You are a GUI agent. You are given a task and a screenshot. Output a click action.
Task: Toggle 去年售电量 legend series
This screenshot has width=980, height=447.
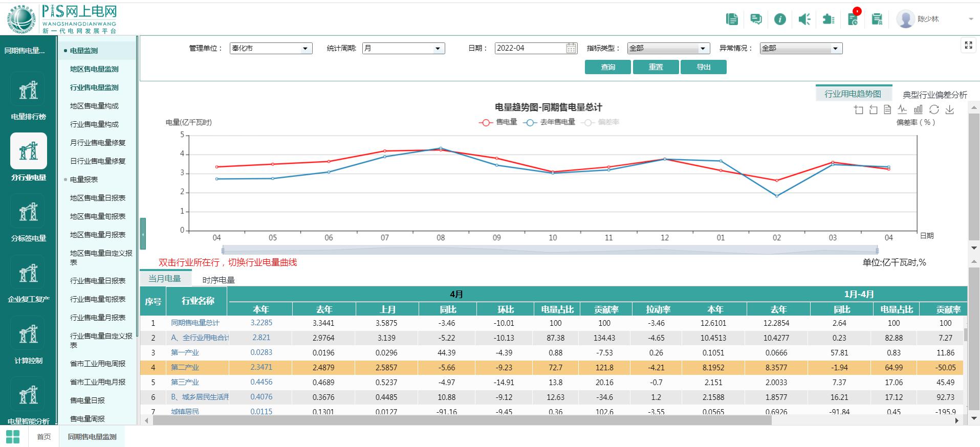(549, 122)
